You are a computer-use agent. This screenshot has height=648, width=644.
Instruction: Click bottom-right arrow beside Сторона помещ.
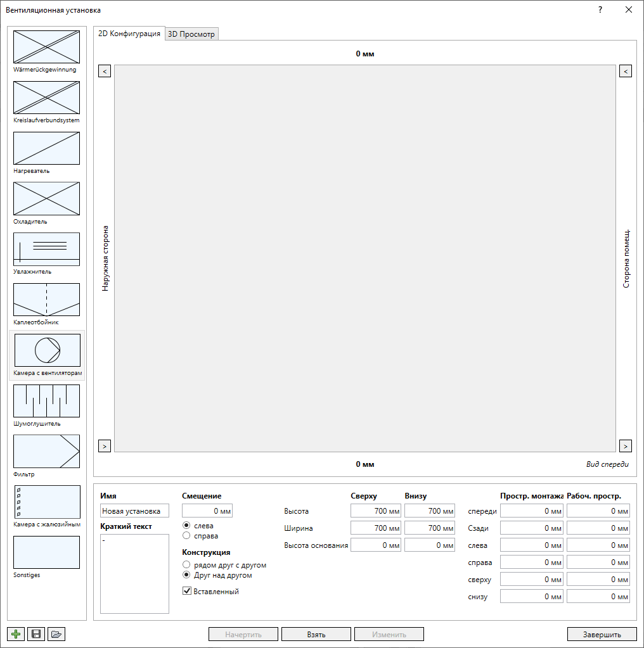pos(626,446)
